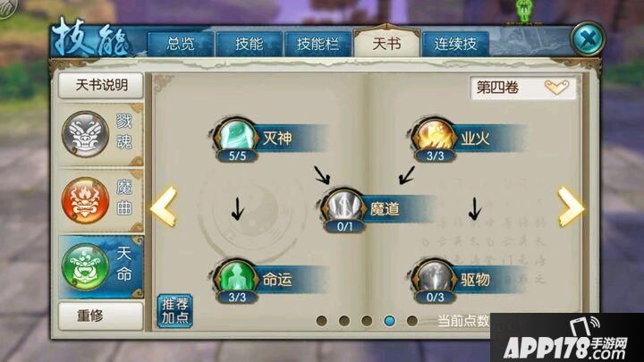The image size is (644, 362).
Task: Switch to the 技能栏 tab
Action: coord(318,44)
